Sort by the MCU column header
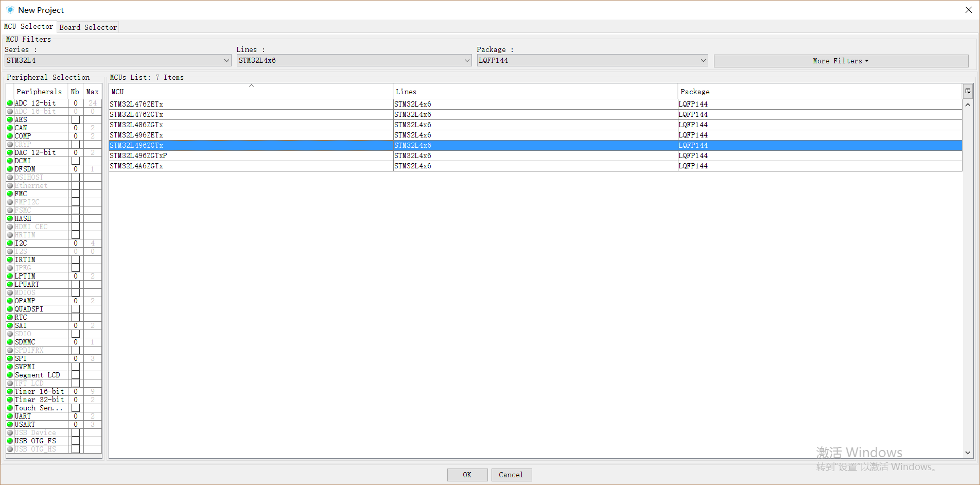The image size is (980, 485). pos(251,92)
